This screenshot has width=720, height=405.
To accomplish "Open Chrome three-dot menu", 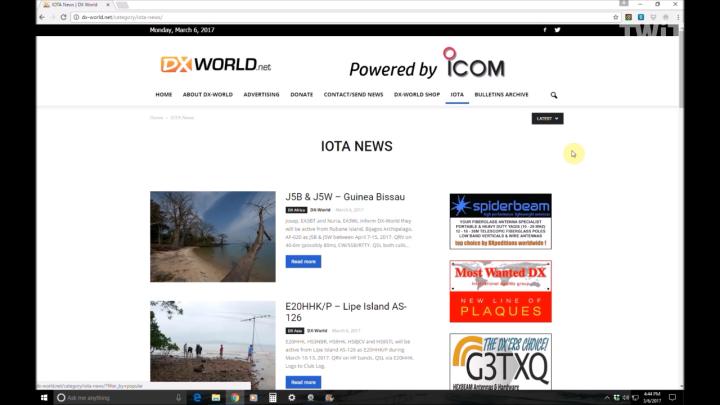I will (677, 17).
